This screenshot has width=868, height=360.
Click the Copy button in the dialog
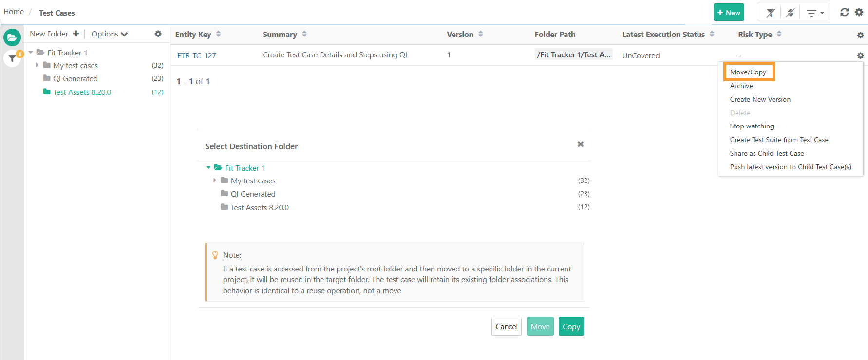coord(571,326)
